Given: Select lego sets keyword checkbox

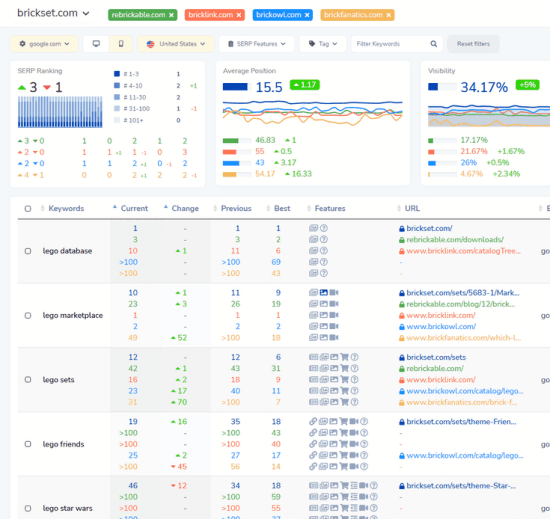Looking at the screenshot, I should point(28,380).
